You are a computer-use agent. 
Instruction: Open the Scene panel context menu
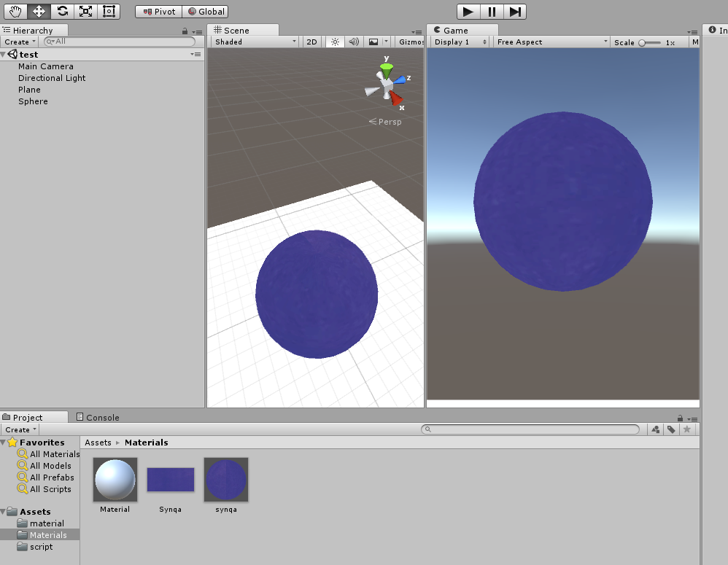(x=417, y=32)
